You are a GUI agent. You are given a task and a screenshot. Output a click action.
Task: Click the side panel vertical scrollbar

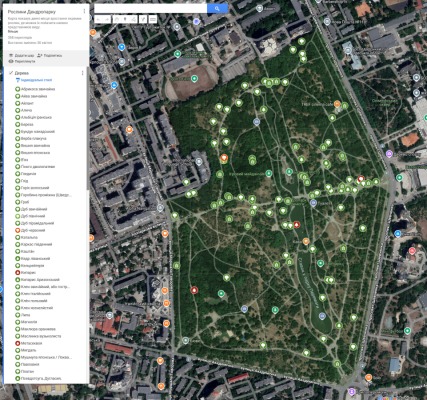coord(88,128)
